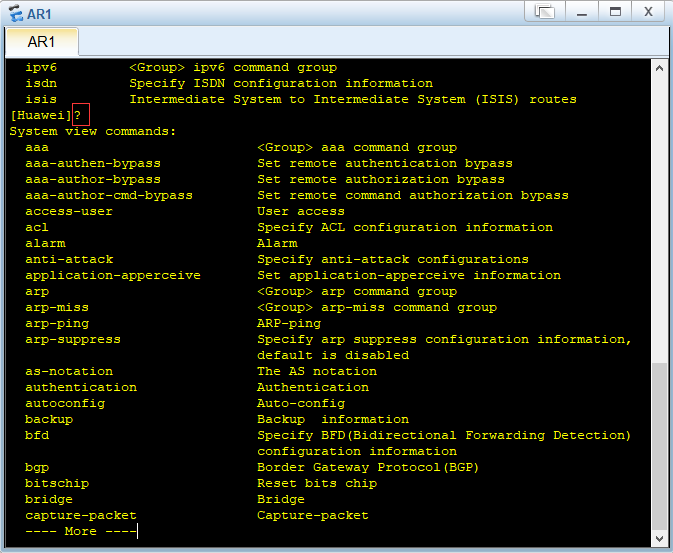
Task: Click 'The AS notation' description
Action: coord(317,371)
